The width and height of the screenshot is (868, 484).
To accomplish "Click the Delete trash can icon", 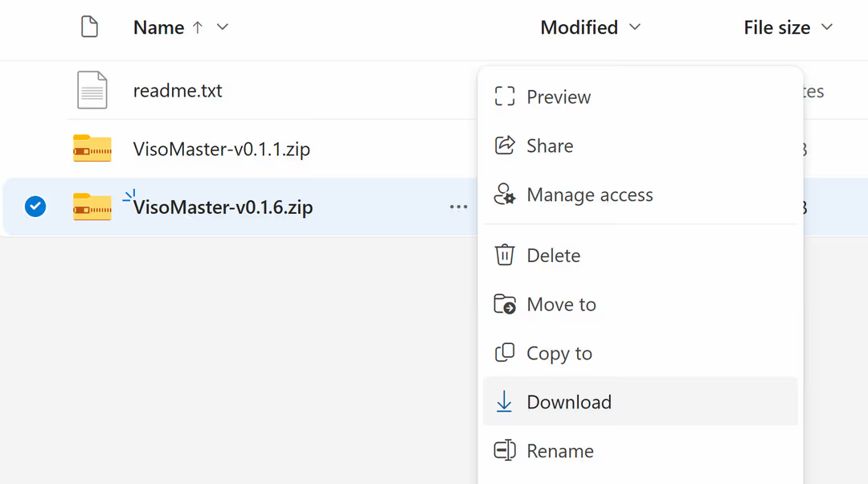I will (x=504, y=255).
